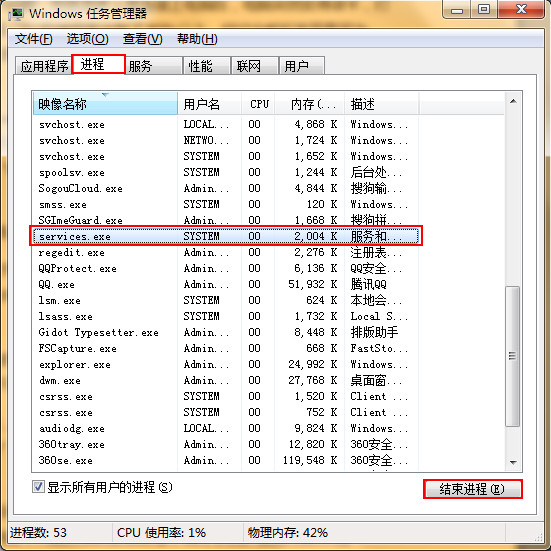Image resolution: width=551 pixels, height=551 pixels.
Task: Select the QQProtect.exe process
Action: (x=226, y=268)
